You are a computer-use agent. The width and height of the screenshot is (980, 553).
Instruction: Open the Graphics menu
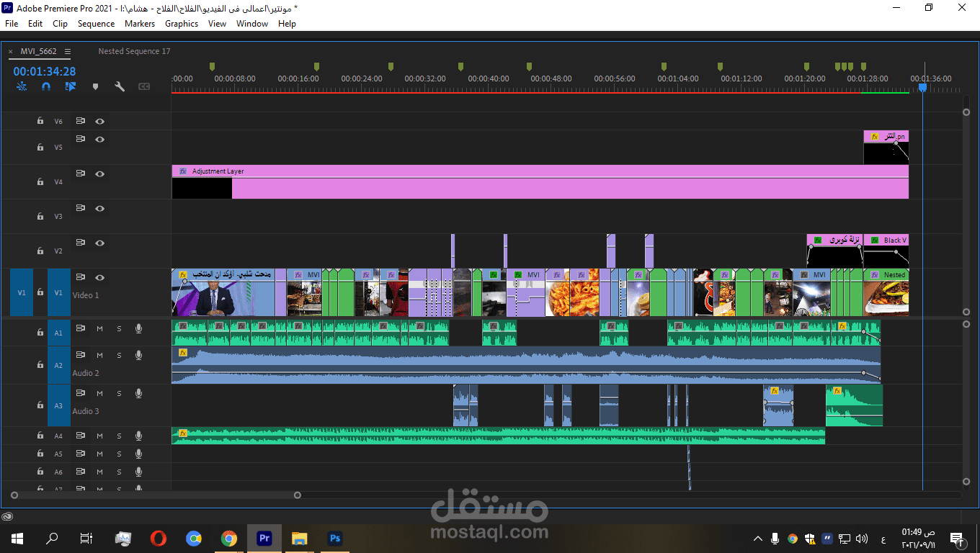pos(182,24)
